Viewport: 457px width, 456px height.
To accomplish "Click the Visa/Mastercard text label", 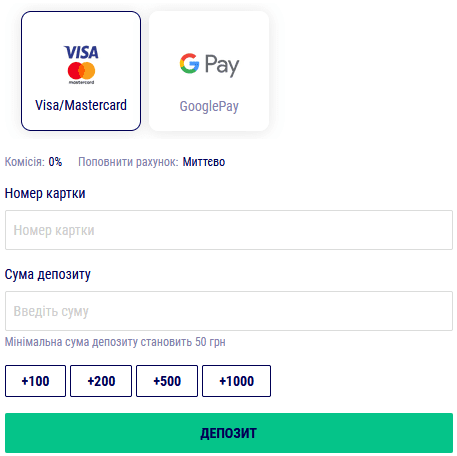I will point(81,105).
